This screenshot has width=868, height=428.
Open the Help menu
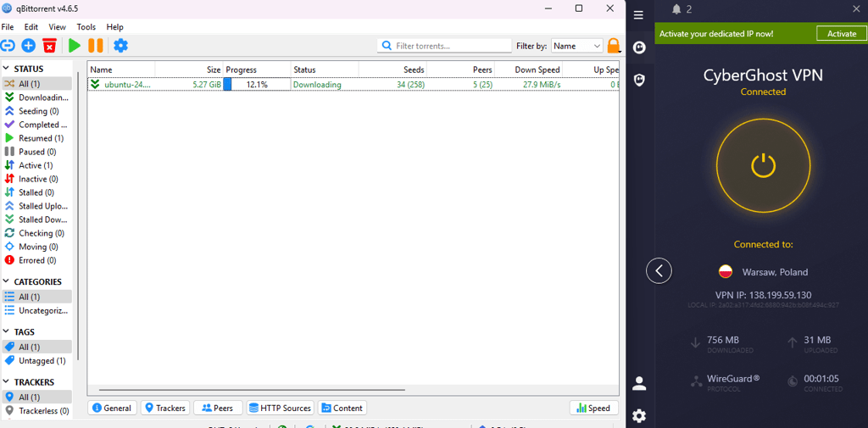(x=114, y=26)
